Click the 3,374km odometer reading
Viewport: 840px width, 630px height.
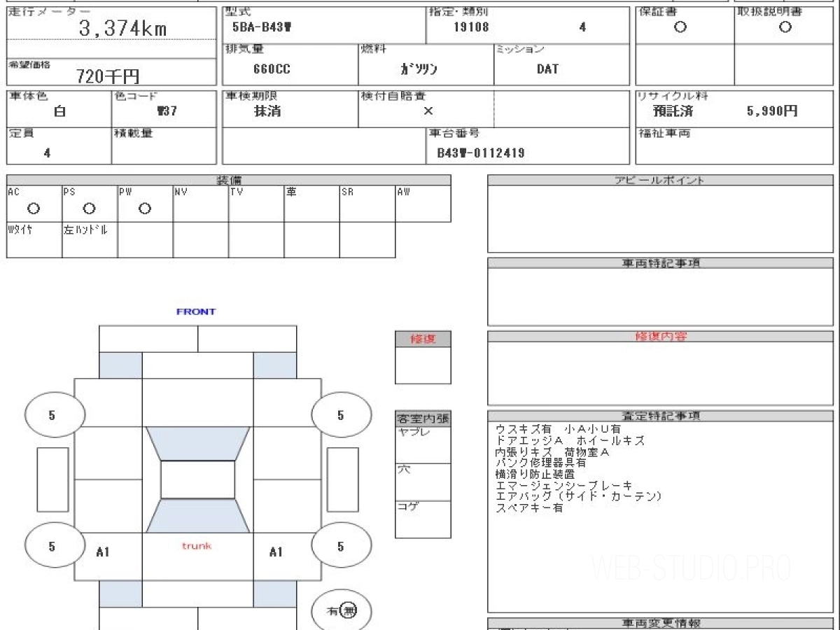tap(123, 29)
